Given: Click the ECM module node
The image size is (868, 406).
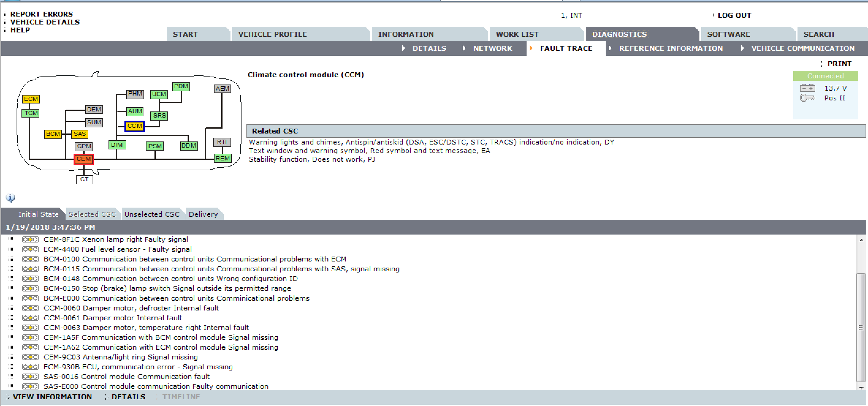Looking at the screenshot, I should pos(31,99).
